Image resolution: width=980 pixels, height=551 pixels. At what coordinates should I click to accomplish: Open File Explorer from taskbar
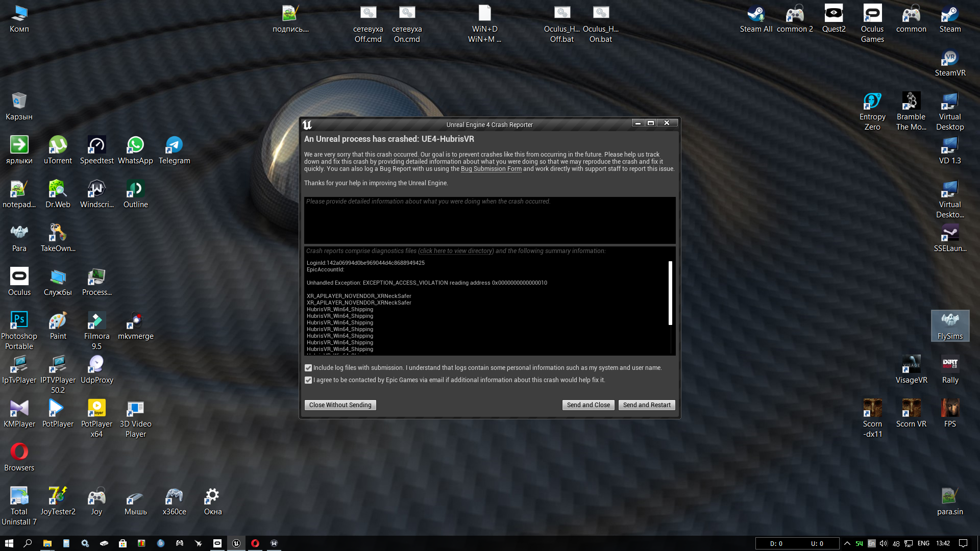tap(47, 543)
